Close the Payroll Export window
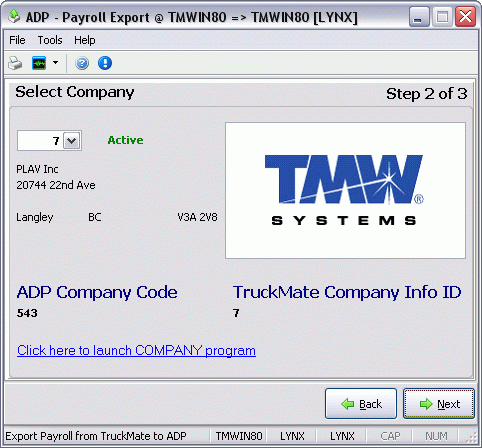This screenshot has width=482, height=448. (x=465, y=16)
